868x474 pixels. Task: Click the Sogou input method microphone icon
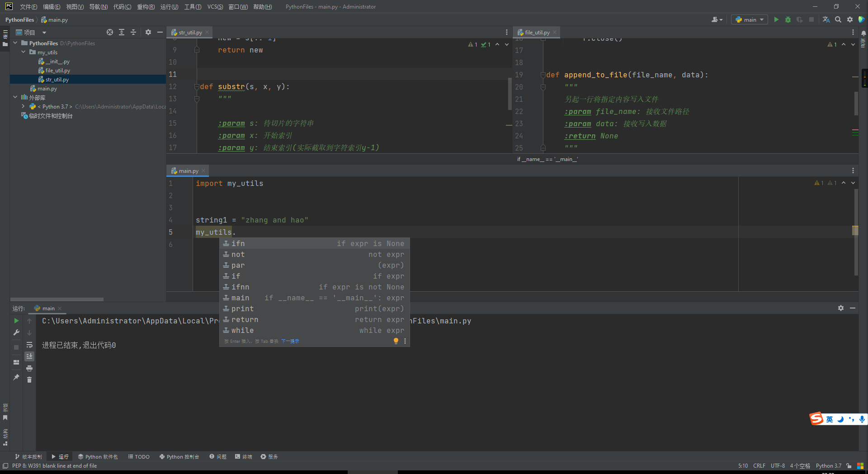[862, 419]
